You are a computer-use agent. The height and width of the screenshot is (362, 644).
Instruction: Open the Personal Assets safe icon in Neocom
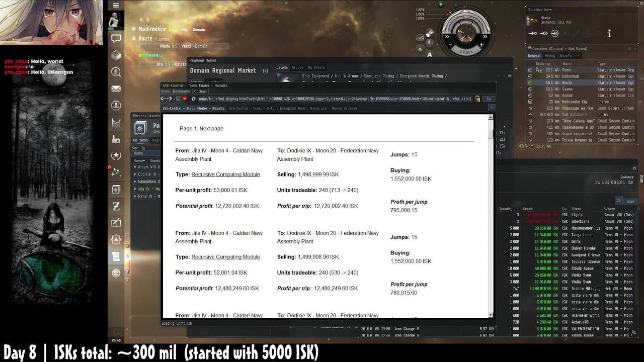tap(116, 190)
